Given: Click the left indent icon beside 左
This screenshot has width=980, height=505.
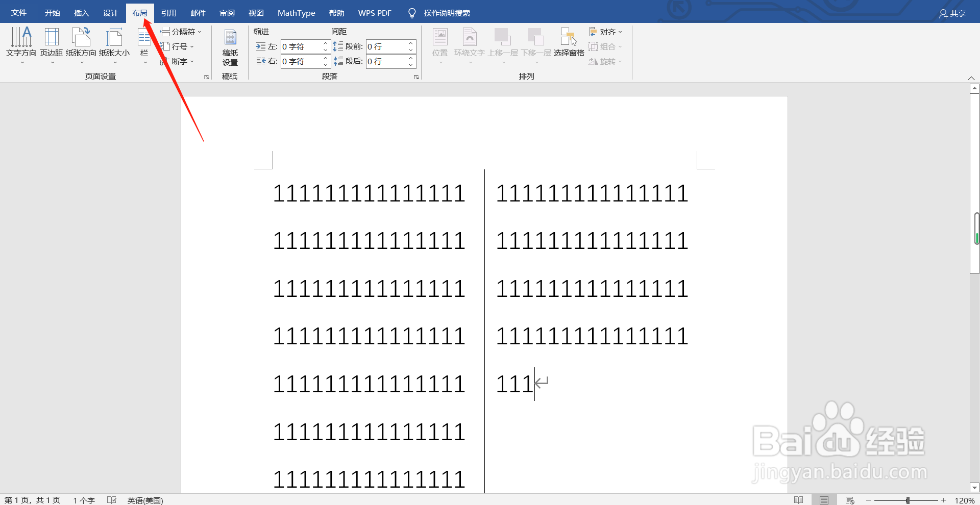Looking at the screenshot, I should tap(261, 46).
